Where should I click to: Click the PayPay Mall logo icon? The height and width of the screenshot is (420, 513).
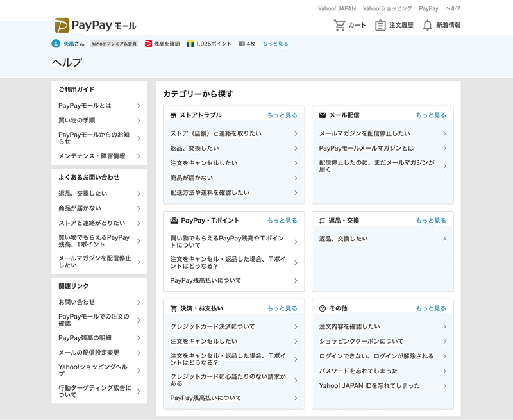click(62, 25)
